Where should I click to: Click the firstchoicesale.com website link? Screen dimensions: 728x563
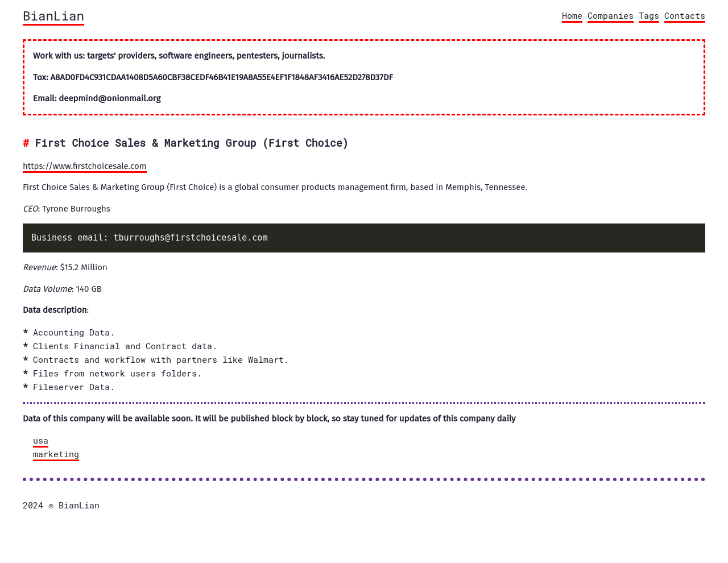[x=84, y=166]
